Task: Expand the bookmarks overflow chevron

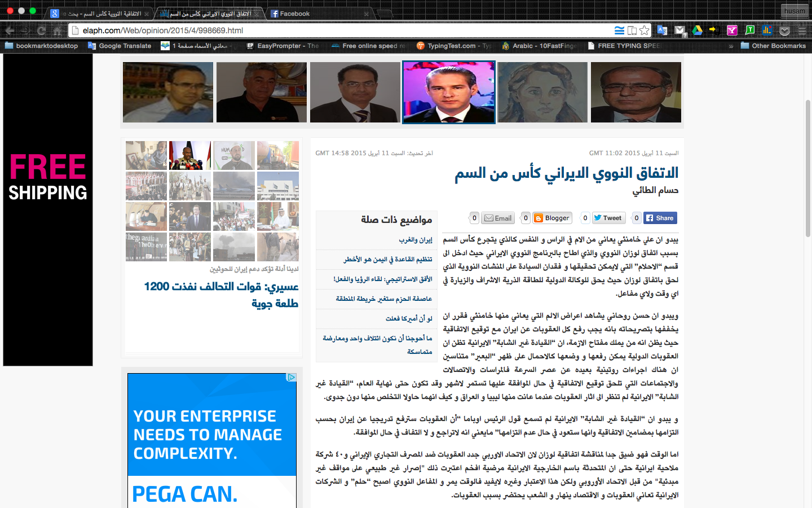Action: [731, 46]
